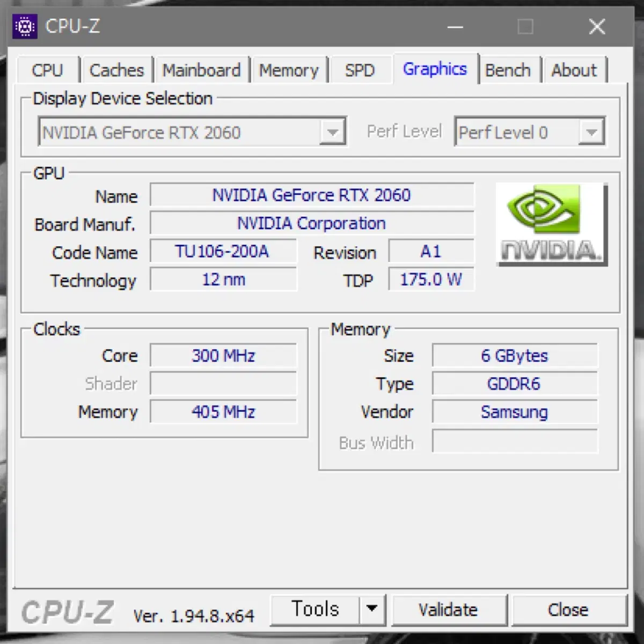Viewport: 644px width, 644px height.
Task: Click the Board Manuf. field showing NVIDIA Corporation
Action: [x=312, y=223]
